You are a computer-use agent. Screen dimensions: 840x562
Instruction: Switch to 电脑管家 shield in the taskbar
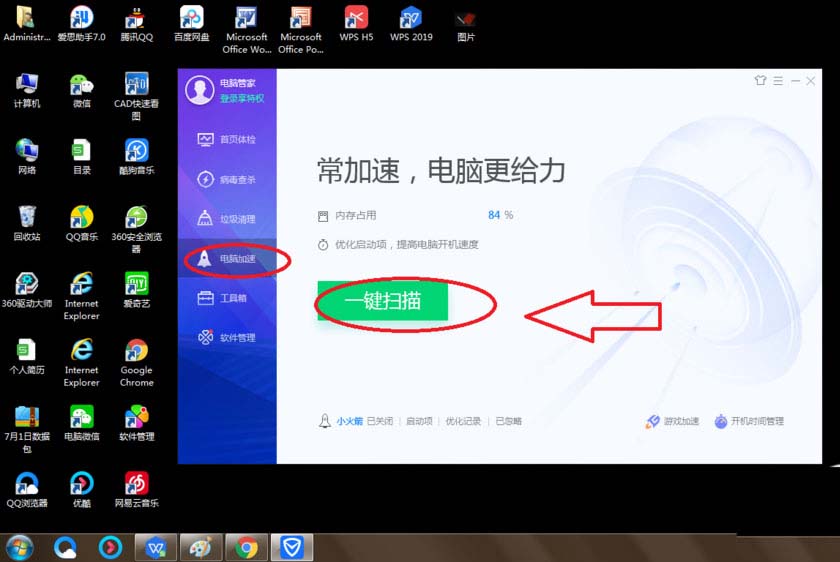(292, 548)
